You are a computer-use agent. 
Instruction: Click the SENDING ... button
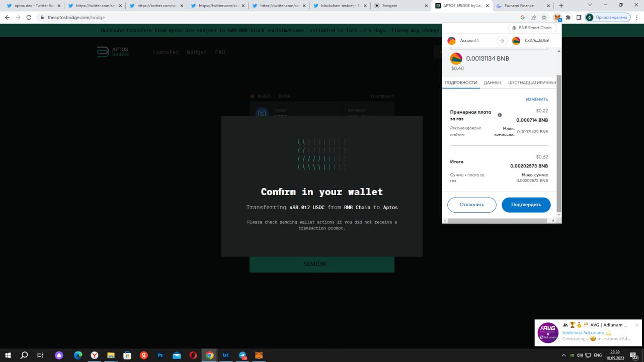pos(322,264)
